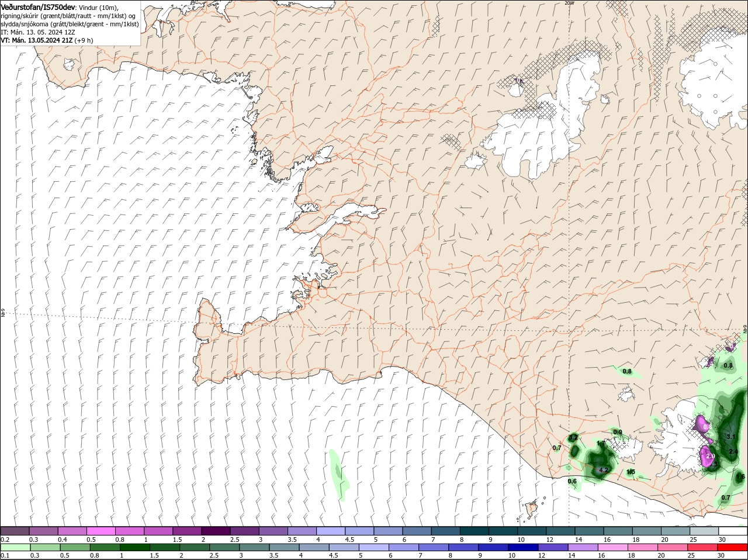The width and height of the screenshot is (748, 560).
Task: Click the darkest purple 2 swatch on snow scale
Action: tap(216, 531)
